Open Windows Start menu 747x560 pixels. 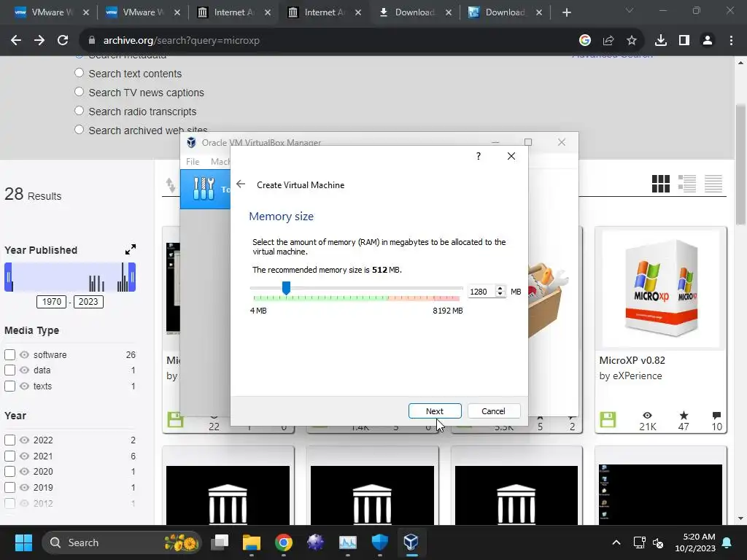point(23,542)
